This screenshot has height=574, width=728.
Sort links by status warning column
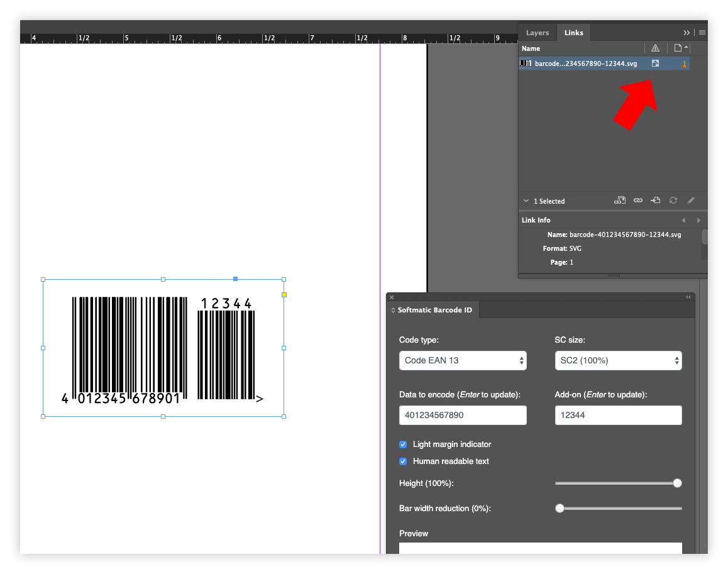(x=655, y=48)
